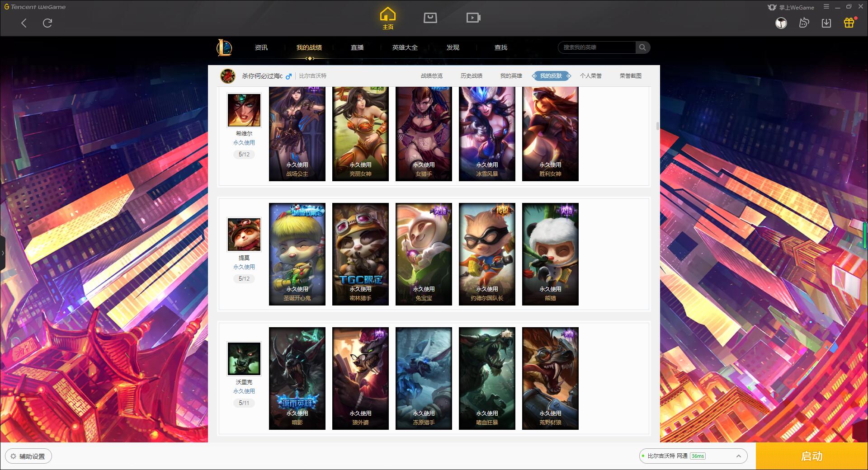
Task: Open the video/live icon in top bar
Action: [473, 18]
